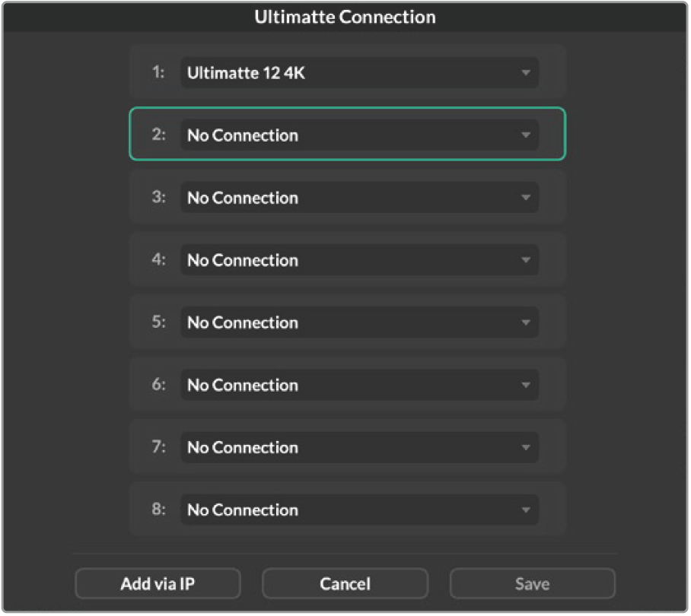Screen dimensions: 691x616
Task: Select the highlighted slot 2 row label
Action: [x=158, y=135]
